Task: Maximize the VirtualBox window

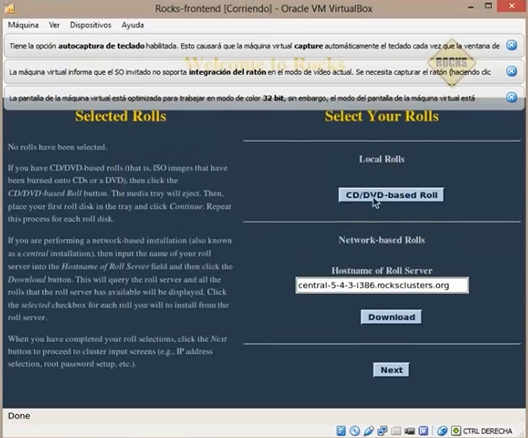Action: 488,6
